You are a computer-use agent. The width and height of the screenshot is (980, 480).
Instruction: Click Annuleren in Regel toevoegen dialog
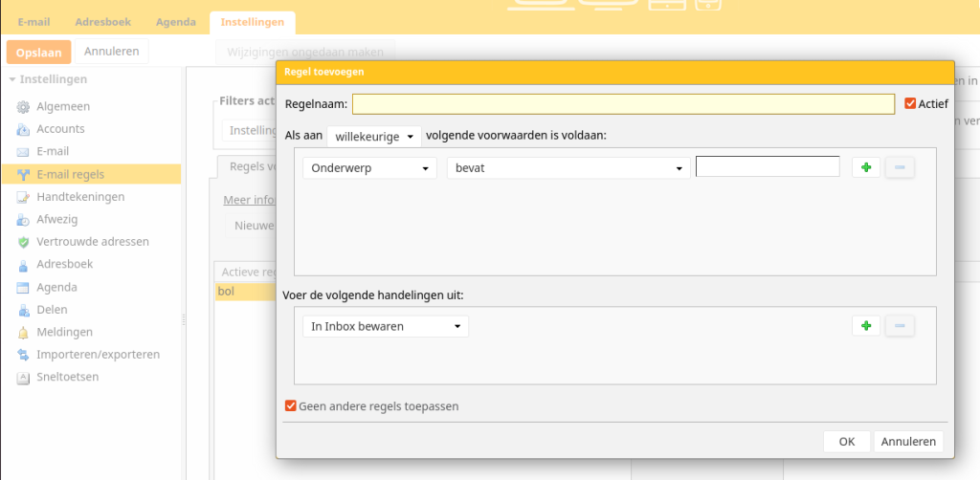coord(909,442)
